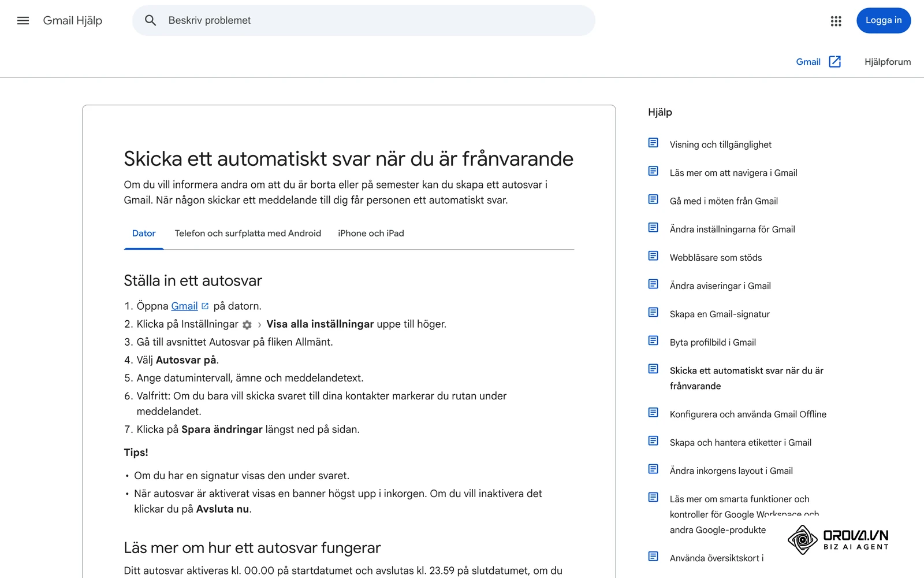Click article icon beside Visning och tillgänglighet

click(653, 143)
